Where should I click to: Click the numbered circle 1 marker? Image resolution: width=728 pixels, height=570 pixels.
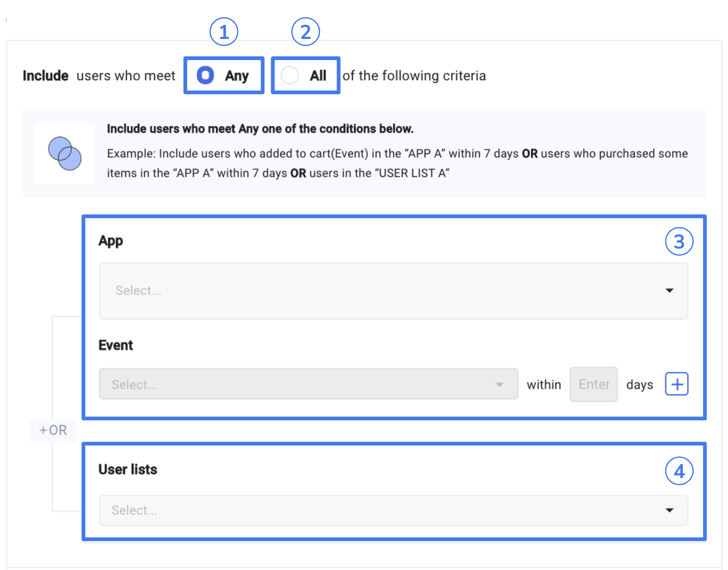point(224,32)
